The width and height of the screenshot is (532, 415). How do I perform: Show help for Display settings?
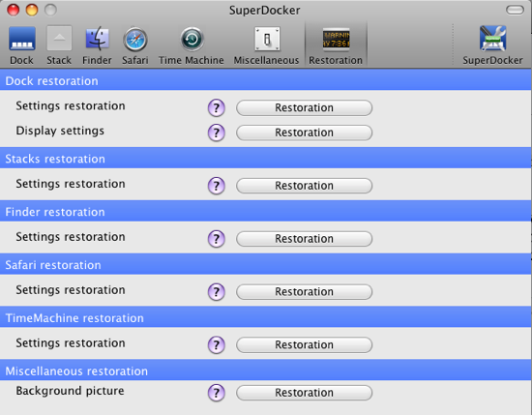click(x=216, y=133)
